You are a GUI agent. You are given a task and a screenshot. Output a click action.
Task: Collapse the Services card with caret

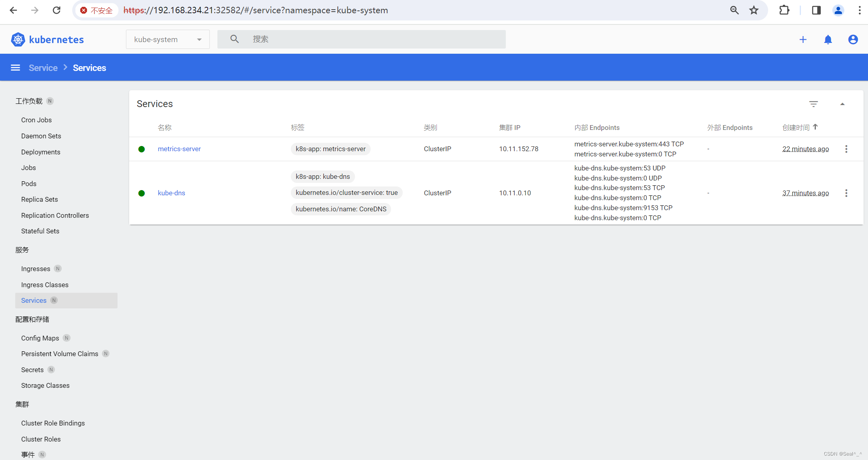[842, 104]
